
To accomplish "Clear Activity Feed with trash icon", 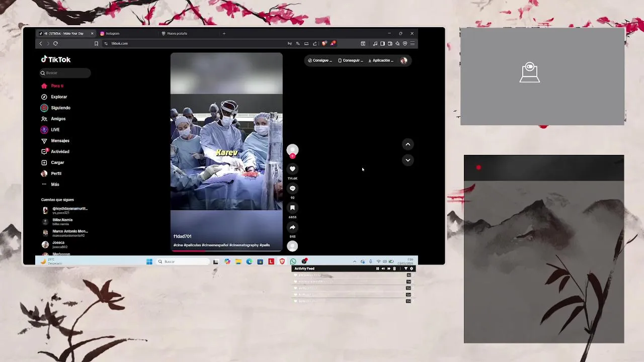I will click(394, 268).
